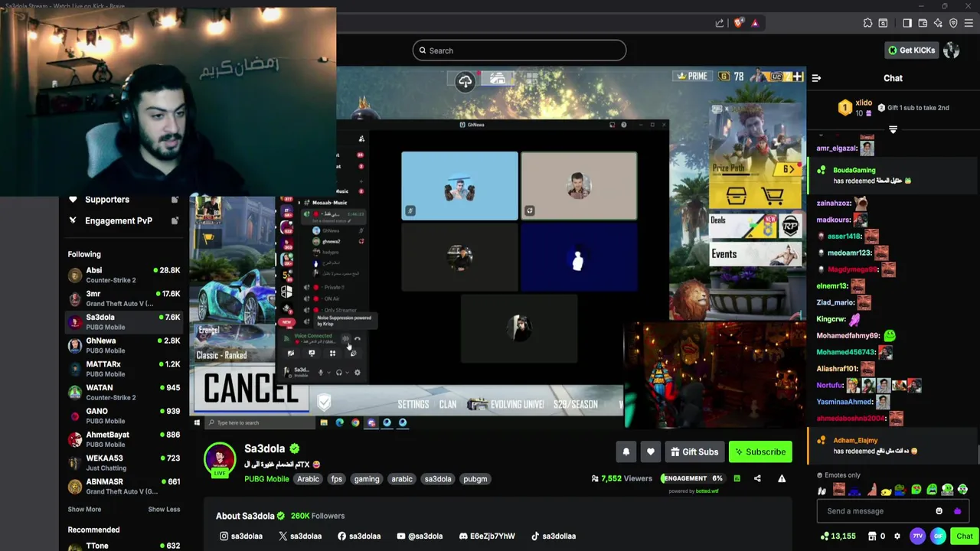Open sa3dolaa Instagram link
Viewport: 980px width, 551px height.
pyautogui.click(x=241, y=536)
